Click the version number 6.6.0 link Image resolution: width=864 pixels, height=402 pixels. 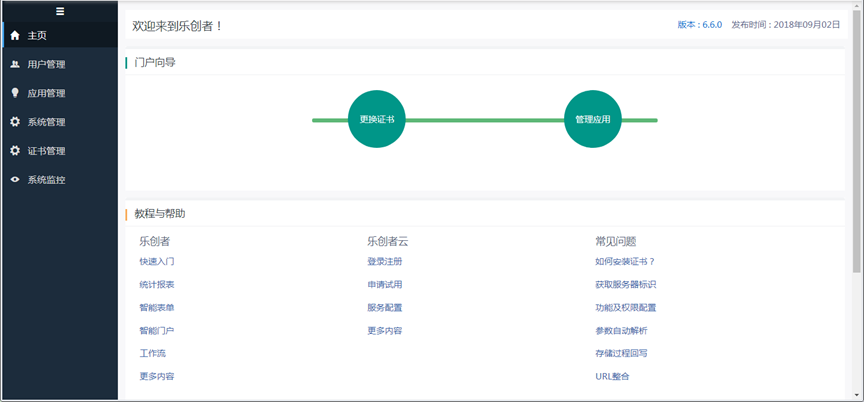click(711, 25)
